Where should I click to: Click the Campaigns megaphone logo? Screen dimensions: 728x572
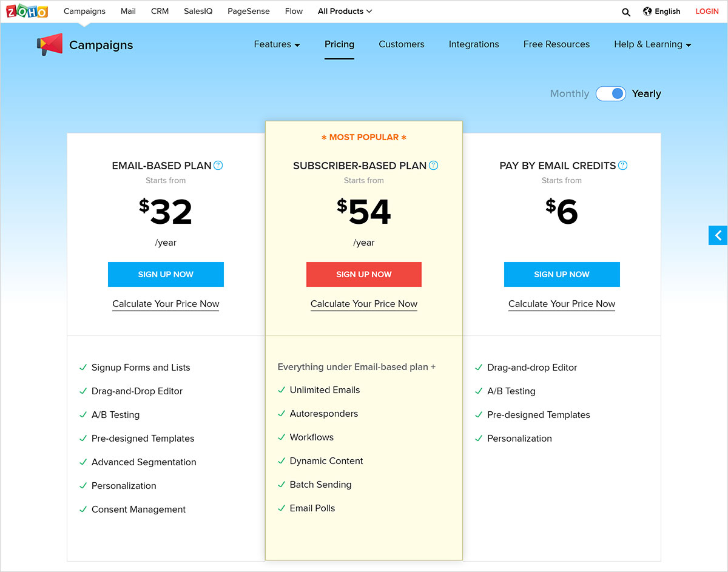tap(50, 44)
